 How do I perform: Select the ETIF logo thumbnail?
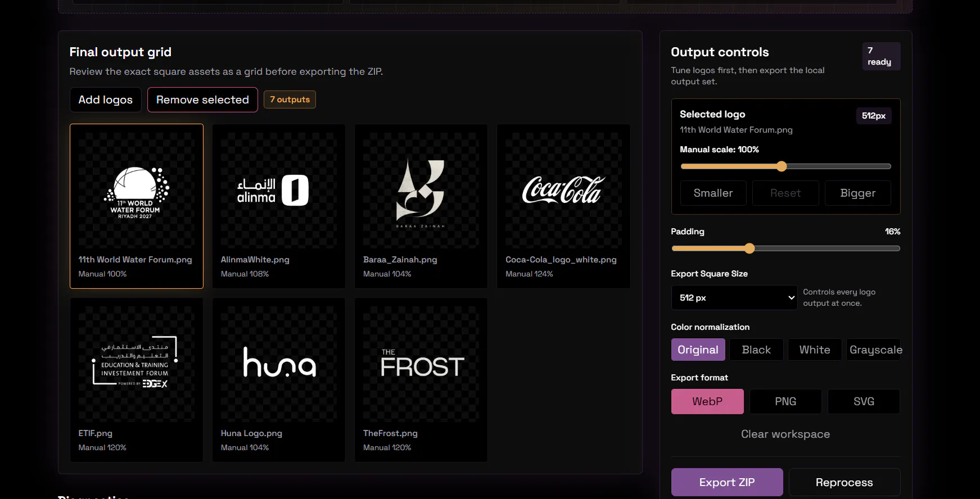(x=137, y=364)
